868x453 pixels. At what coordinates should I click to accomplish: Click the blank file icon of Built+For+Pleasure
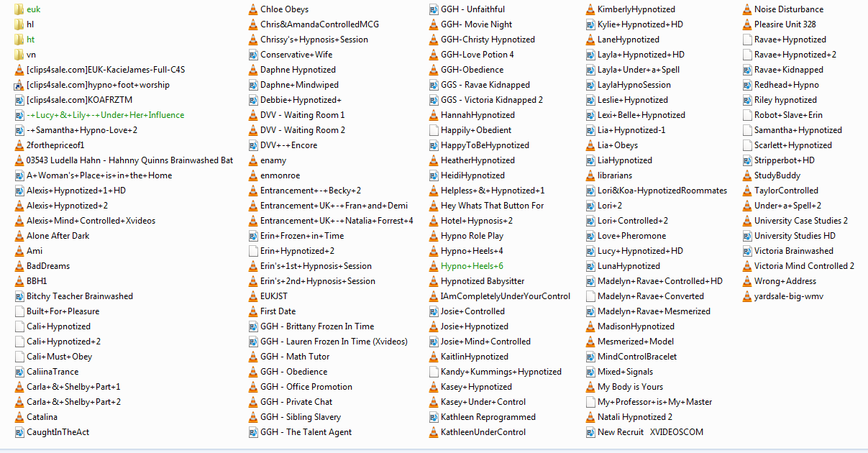pos(19,311)
